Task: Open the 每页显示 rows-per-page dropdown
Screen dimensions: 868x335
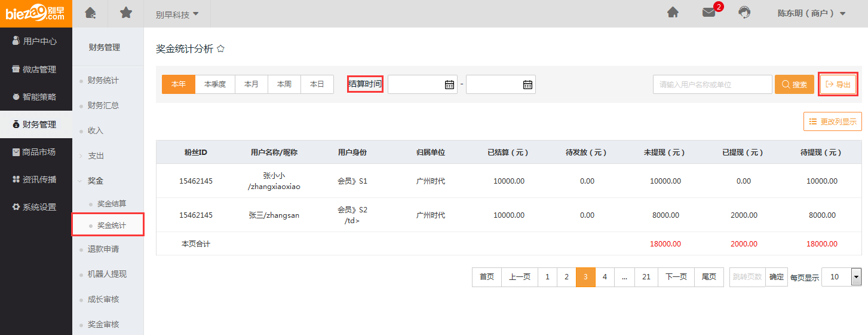Action: coord(842,277)
